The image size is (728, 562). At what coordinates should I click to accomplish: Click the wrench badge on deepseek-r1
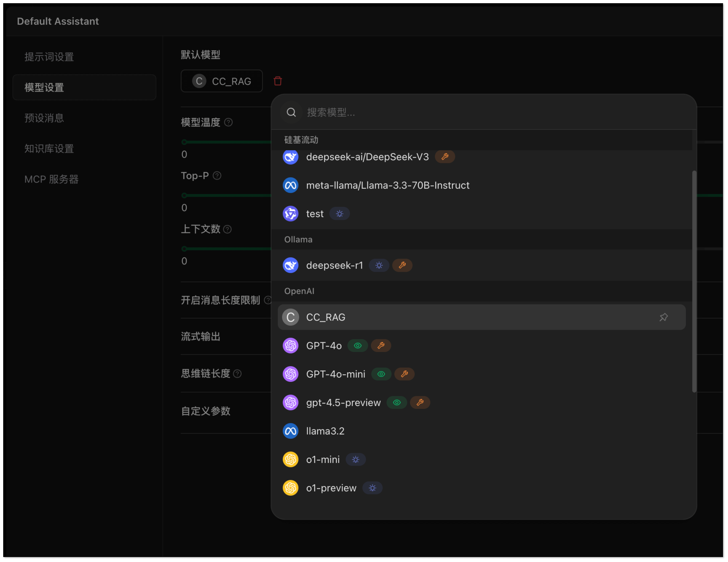pos(402,266)
